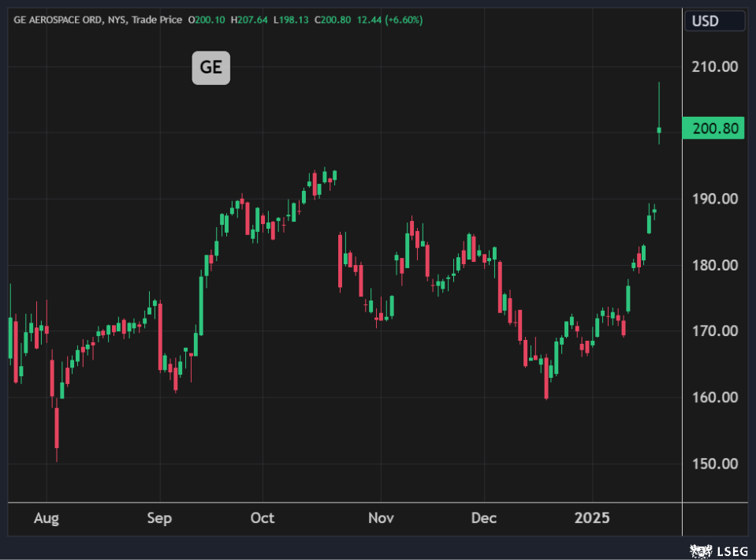Image resolution: width=756 pixels, height=560 pixels.
Task: Click the Sep marker on time axis
Action: (x=159, y=518)
